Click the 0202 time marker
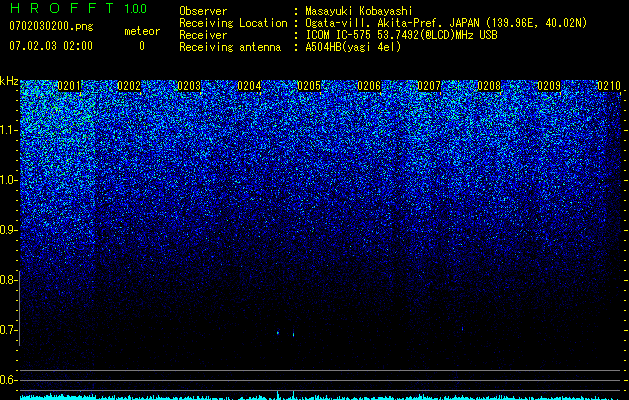The image size is (629, 400). click(x=129, y=86)
